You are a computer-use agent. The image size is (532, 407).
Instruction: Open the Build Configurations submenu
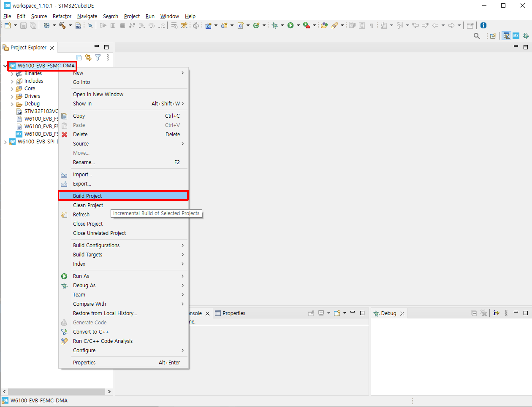pos(96,245)
